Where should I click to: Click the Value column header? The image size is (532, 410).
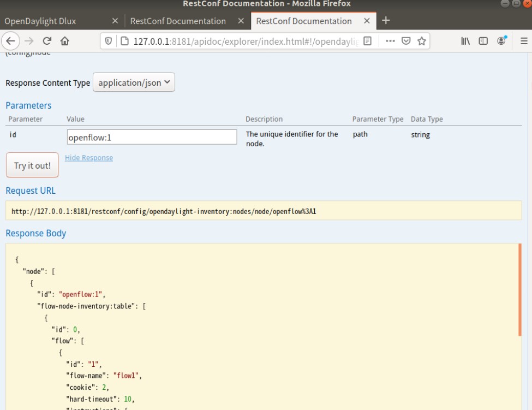[x=75, y=119]
